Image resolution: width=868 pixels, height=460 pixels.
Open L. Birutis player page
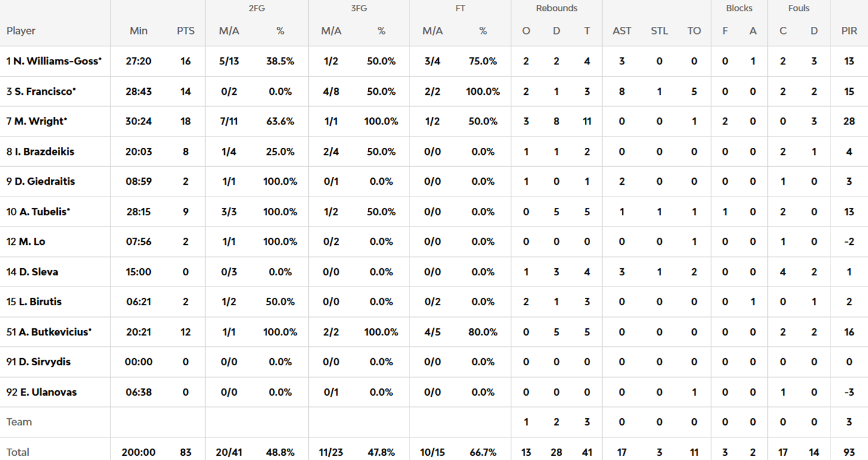40,302
